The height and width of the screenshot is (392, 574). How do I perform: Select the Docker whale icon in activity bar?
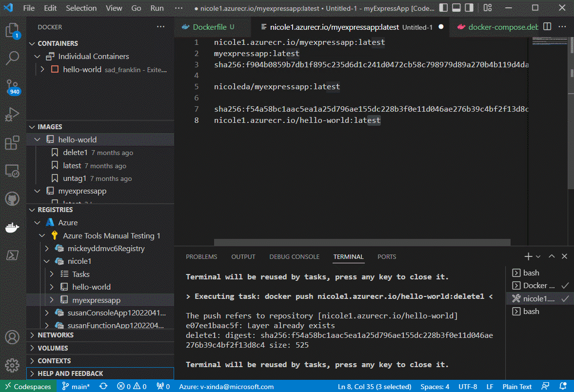pyautogui.click(x=12, y=227)
